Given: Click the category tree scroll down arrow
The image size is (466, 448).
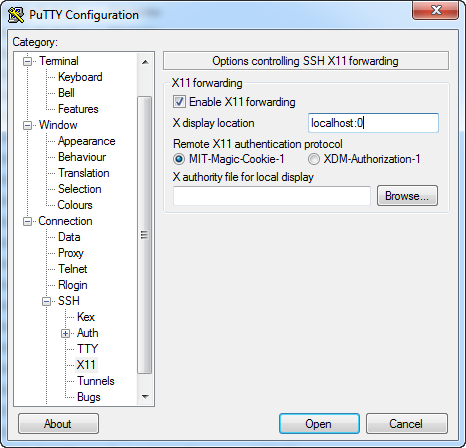Looking at the screenshot, I should pos(145,397).
